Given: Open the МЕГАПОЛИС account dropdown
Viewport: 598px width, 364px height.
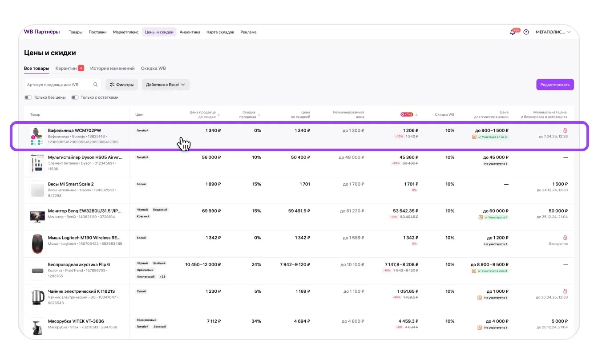Looking at the screenshot, I should coord(553,32).
